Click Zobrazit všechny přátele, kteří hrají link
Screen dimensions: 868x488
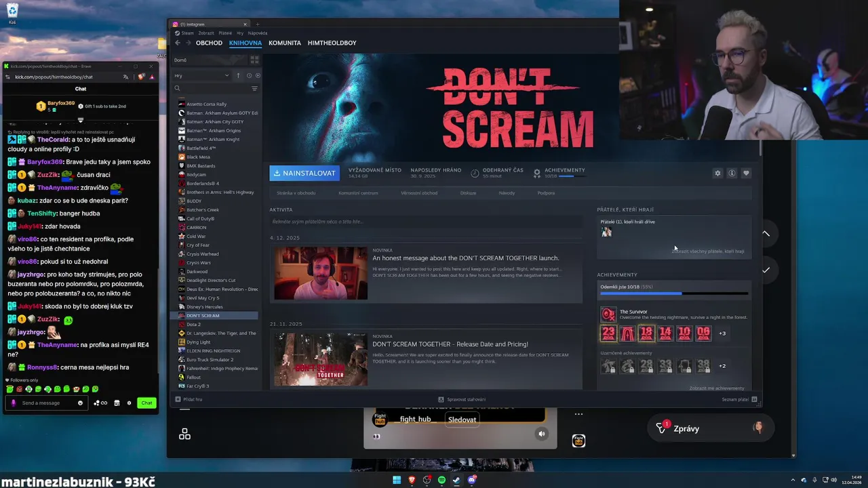pyautogui.click(x=708, y=251)
